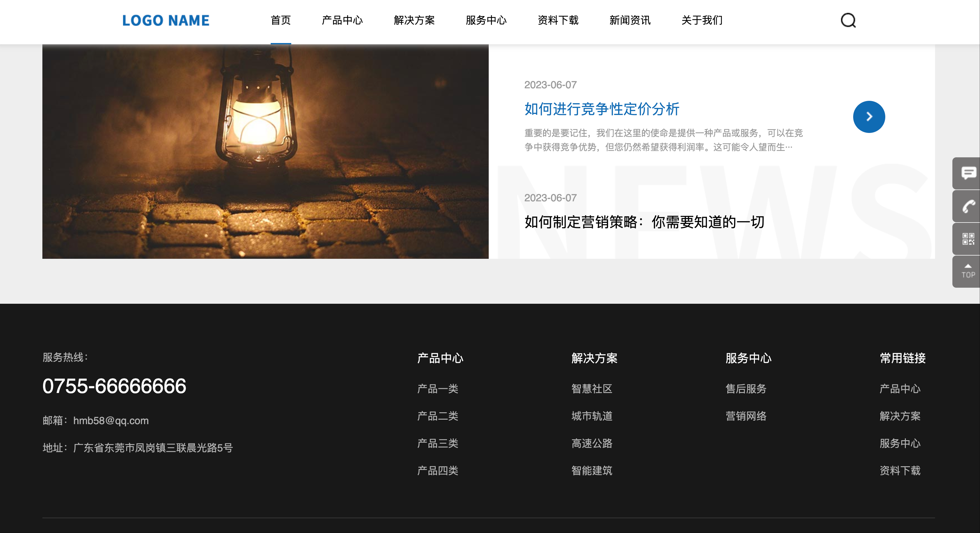Image resolution: width=980 pixels, height=533 pixels.
Task: Click footer link 产品四类
Action: (x=438, y=471)
